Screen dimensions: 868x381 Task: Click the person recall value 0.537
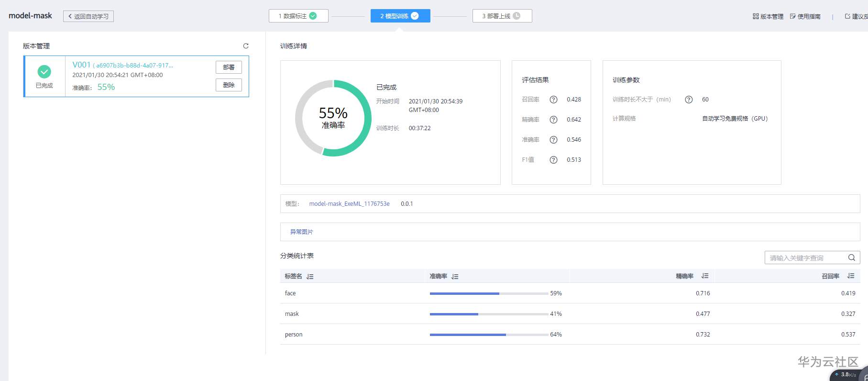[848, 335]
